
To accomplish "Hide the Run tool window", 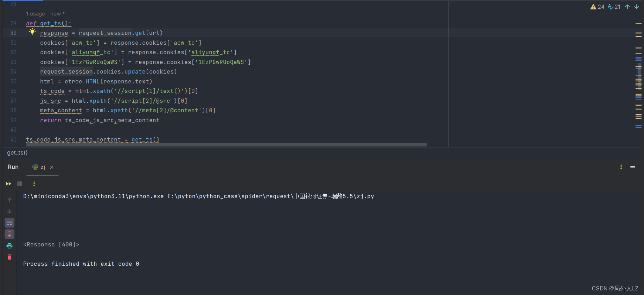I will [x=633, y=167].
